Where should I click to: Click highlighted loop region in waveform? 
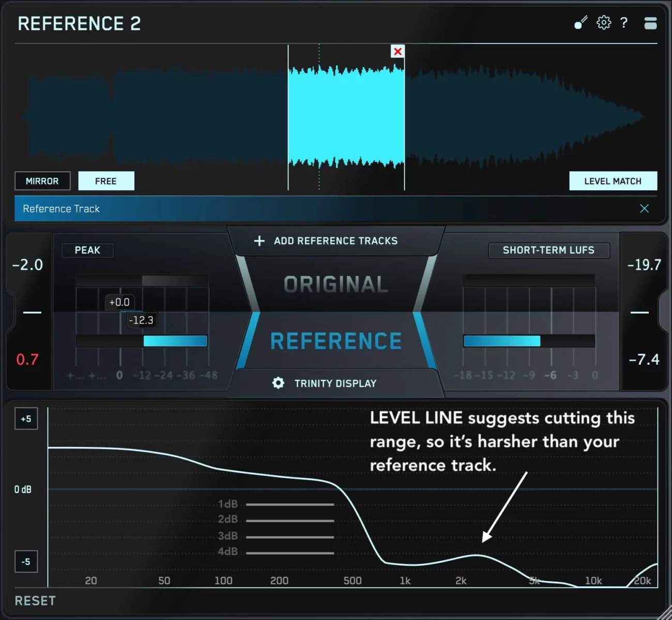tap(346, 117)
